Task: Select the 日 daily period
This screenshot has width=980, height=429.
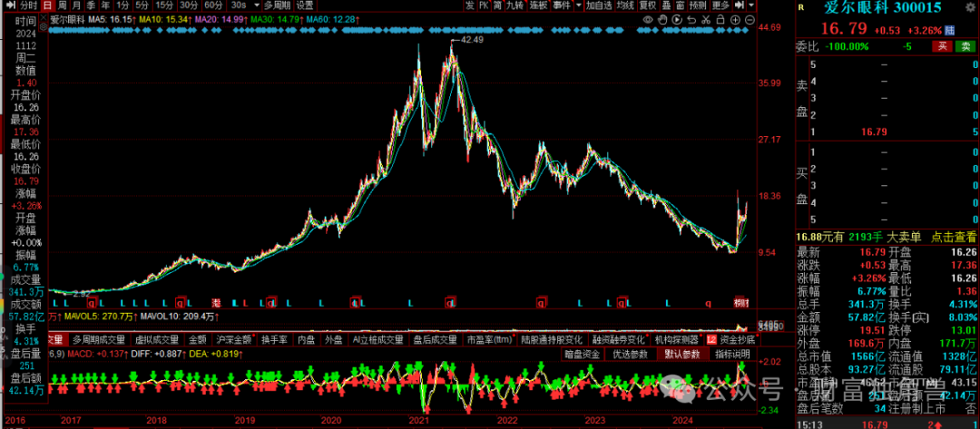Action: point(47,5)
